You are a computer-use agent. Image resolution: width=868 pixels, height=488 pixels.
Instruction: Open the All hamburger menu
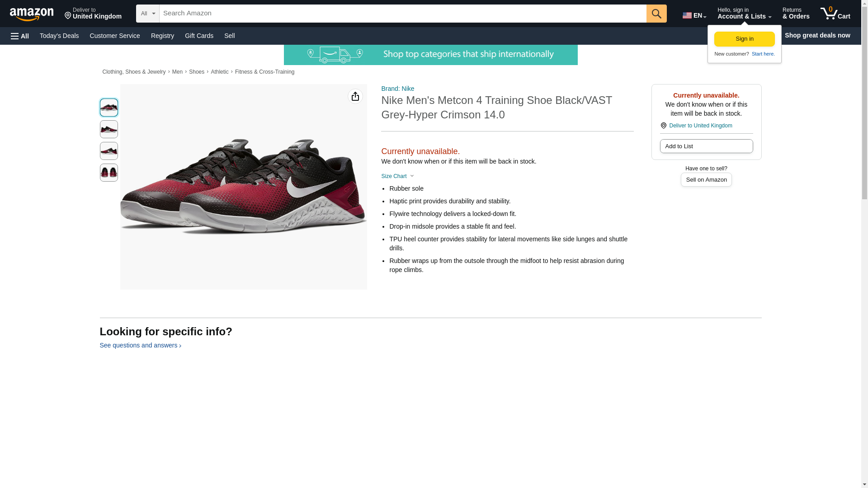coord(20,36)
